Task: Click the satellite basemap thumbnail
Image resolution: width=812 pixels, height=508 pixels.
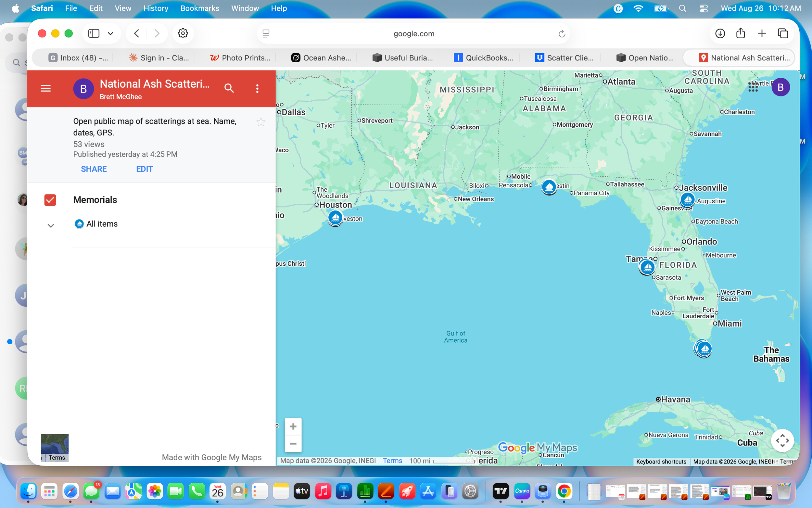Action: point(55,448)
